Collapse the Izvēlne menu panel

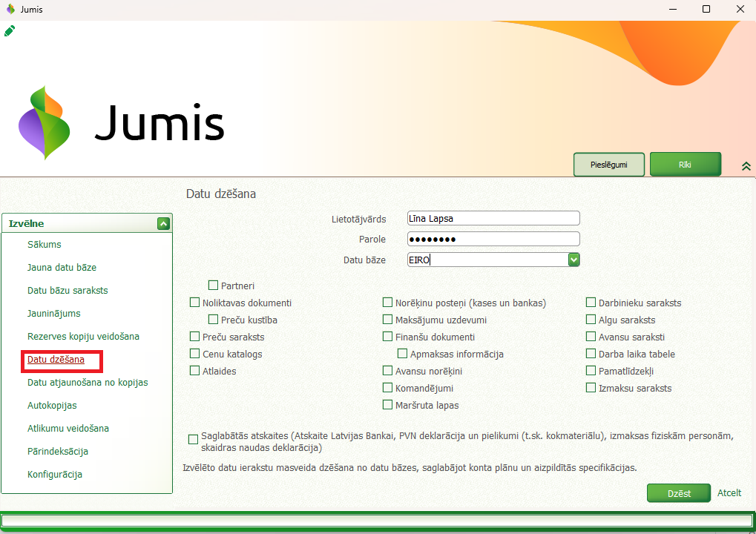click(163, 224)
